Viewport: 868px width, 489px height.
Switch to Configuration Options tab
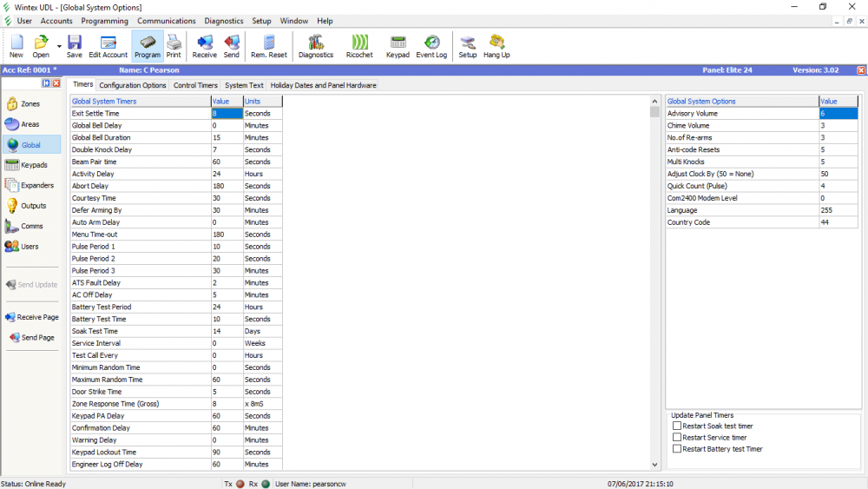pos(132,86)
